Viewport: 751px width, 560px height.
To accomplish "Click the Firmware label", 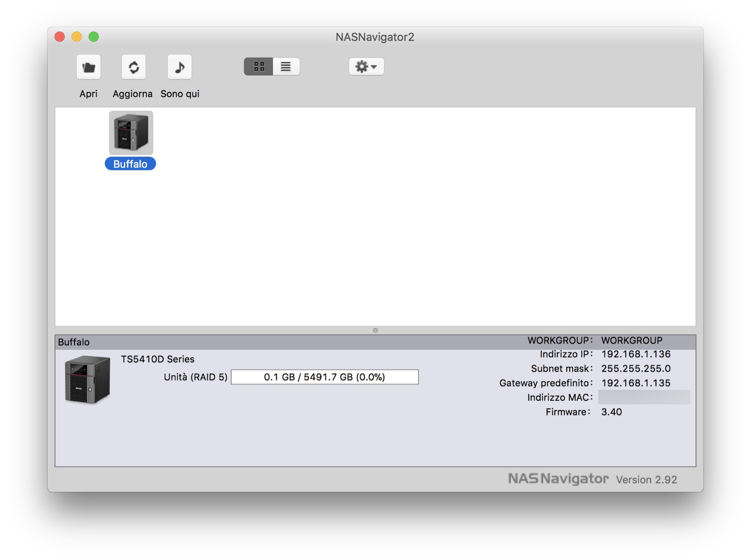I will pyautogui.click(x=568, y=412).
